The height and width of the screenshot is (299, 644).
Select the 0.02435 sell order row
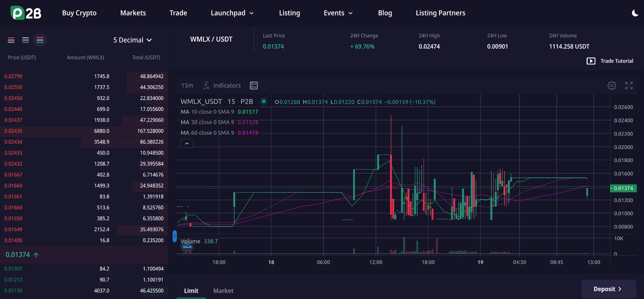(84, 131)
